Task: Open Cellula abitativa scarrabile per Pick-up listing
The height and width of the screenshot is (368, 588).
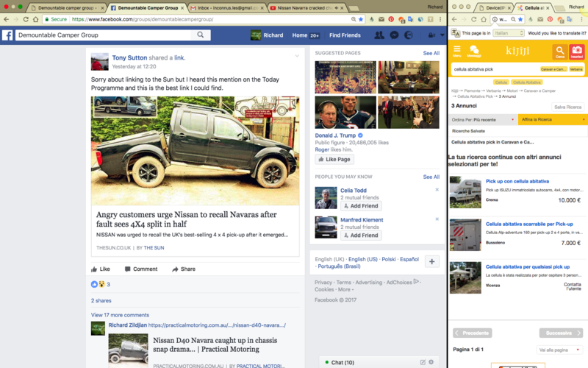Action: [x=529, y=224]
